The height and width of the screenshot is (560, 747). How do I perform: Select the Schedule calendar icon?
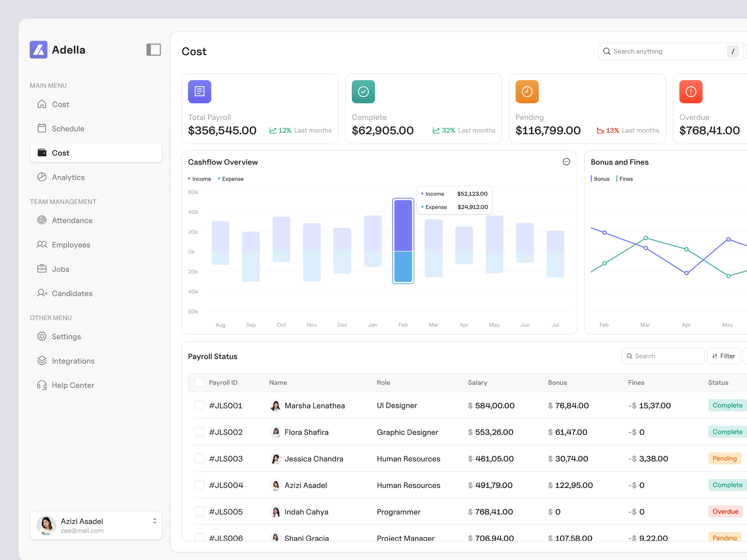tap(42, 128)
